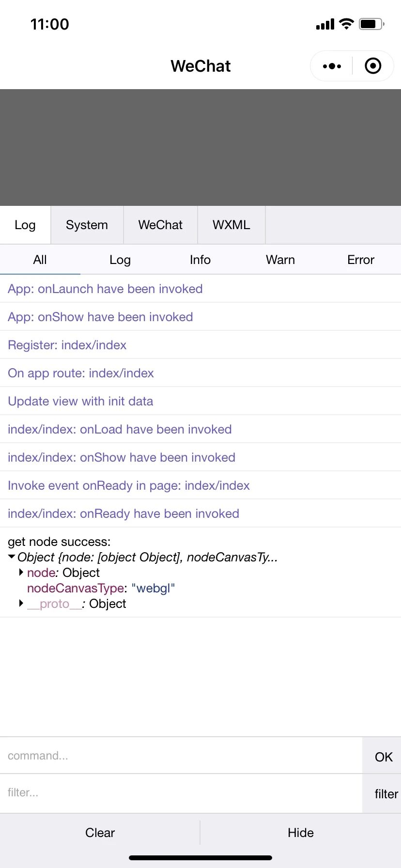Tap the iOS home indicator bar

tap(200, 858)
